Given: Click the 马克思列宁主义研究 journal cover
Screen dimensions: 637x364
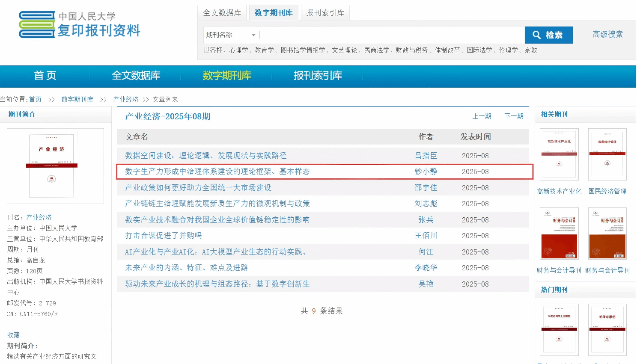Looking at the screenshot, I should click(559, 329).
